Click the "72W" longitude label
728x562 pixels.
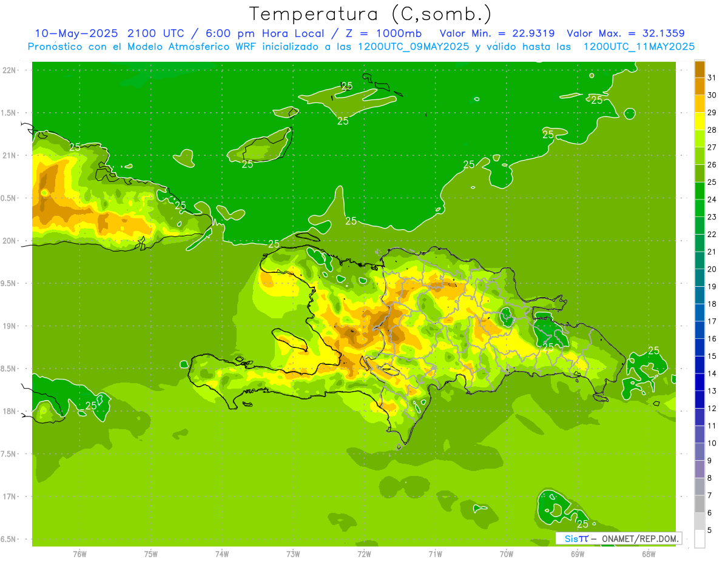pos(364,554)
